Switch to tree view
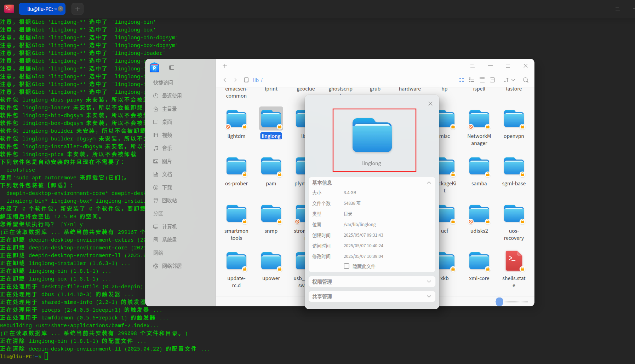Screen dimensions: 635x364 point(482,80)
